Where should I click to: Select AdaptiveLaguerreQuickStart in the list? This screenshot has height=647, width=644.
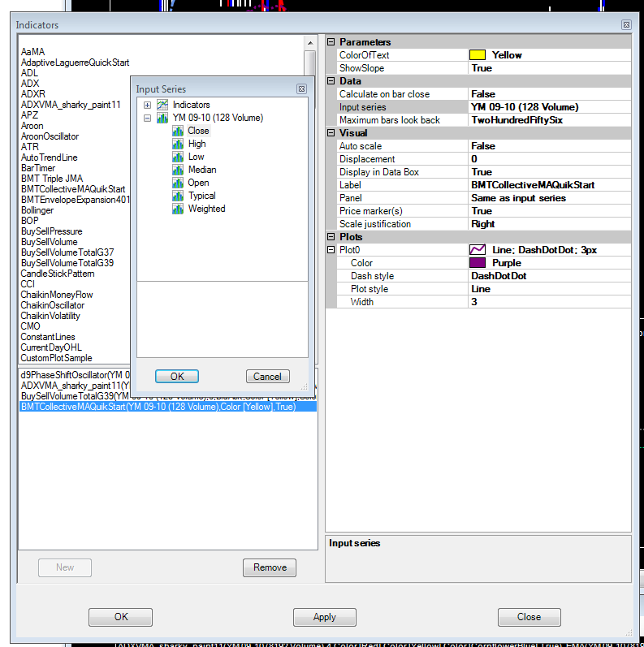[x=76, y=63]
